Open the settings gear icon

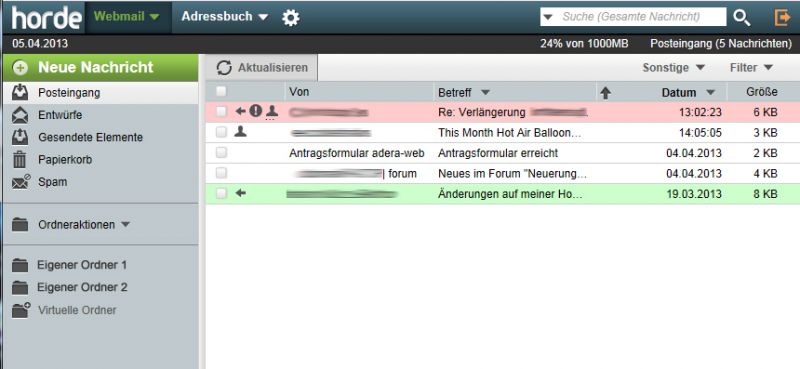291,18
